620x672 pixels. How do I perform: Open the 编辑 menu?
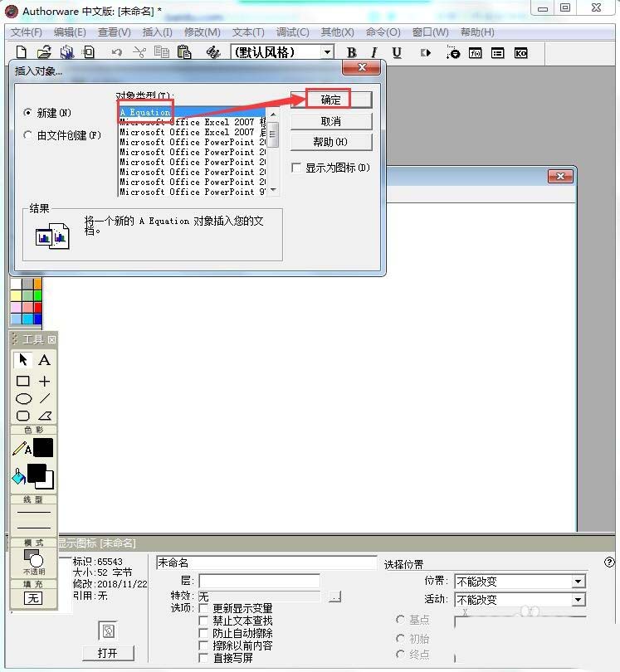[70, 32]
